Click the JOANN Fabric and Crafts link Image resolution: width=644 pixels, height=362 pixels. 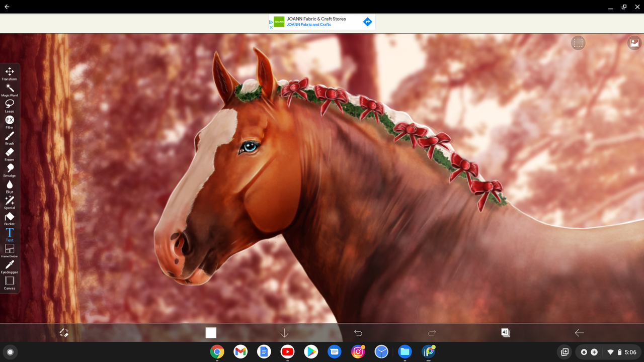tap(309, 25)
